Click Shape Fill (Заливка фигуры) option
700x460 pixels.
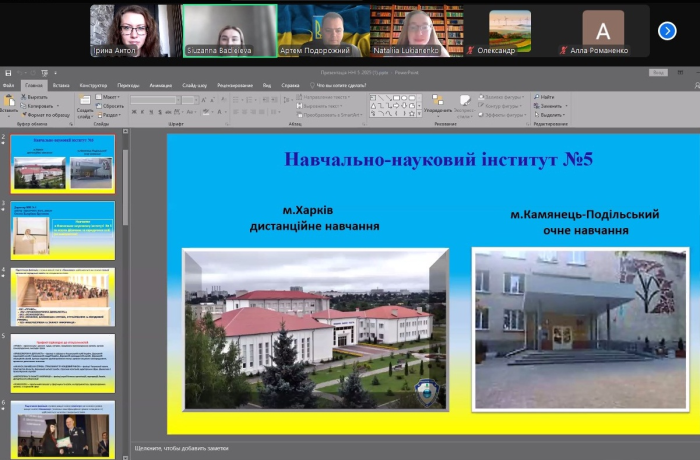pyautogui.click(x=500, y=97)
